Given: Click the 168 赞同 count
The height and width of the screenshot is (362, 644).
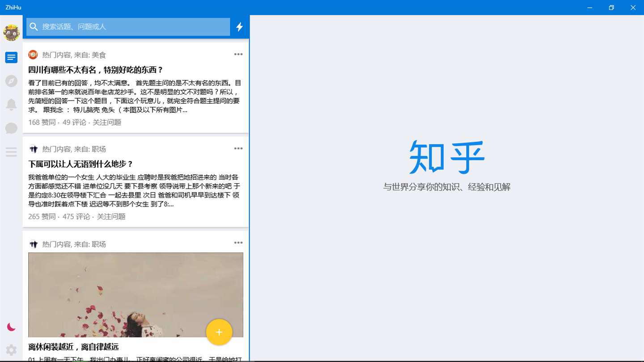Looking at the screenshot, I should (42, 122).
